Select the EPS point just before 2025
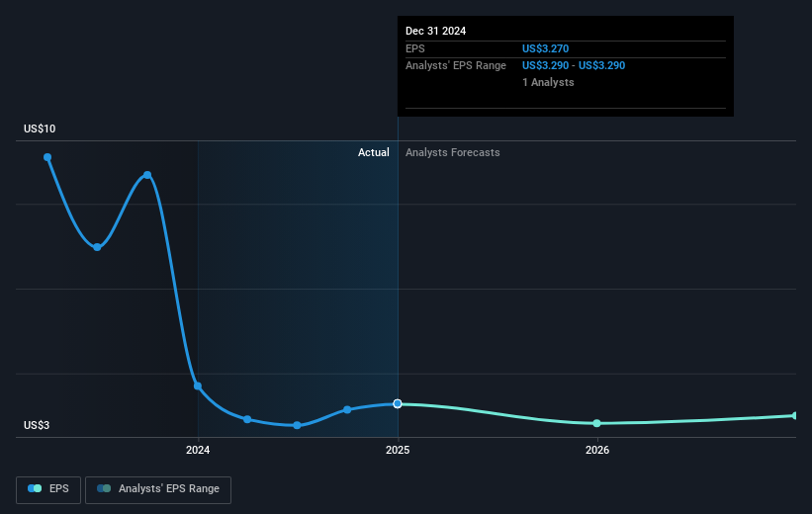 [347, 410]
